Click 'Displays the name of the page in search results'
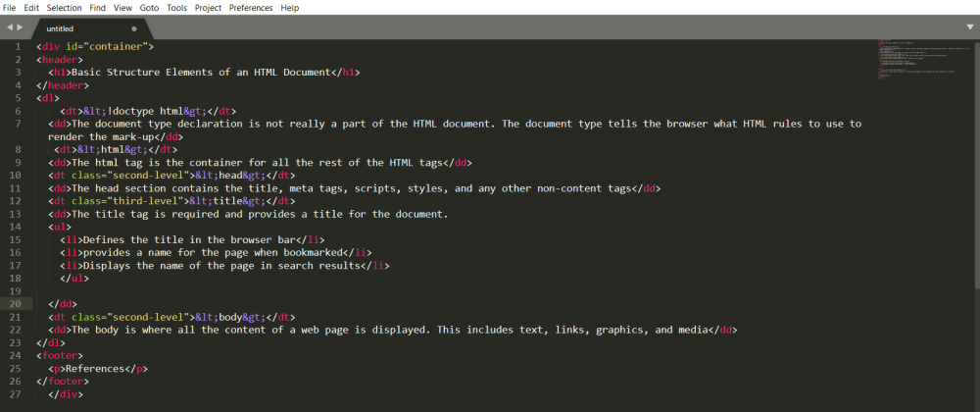 [x=221, y=265]
